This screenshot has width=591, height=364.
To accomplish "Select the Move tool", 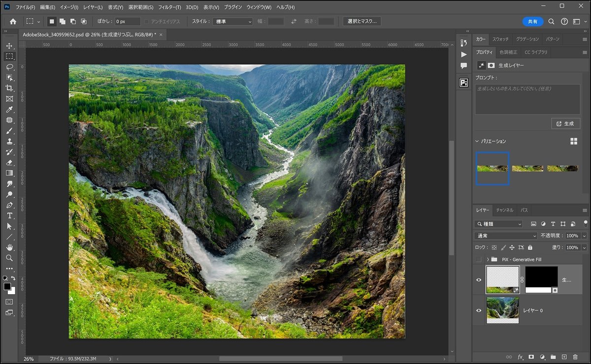I will pyautogui.click(x=9, y=46).
